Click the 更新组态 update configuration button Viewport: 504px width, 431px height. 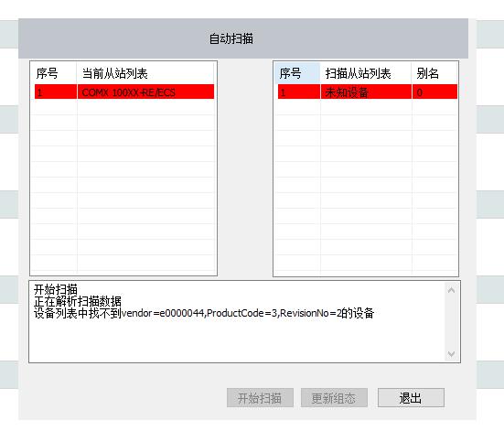[334, 398]
